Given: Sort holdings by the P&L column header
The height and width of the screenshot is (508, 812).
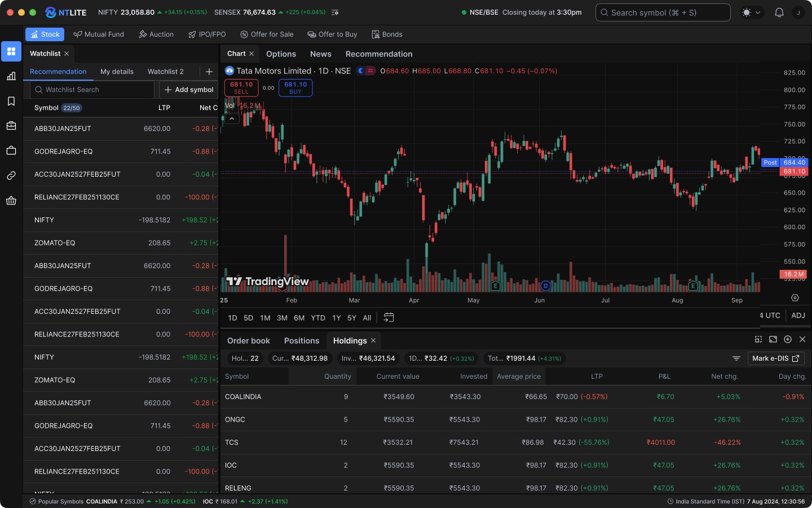Looking at the screenshot, I should pyautogui.click(x=664, y=376).
